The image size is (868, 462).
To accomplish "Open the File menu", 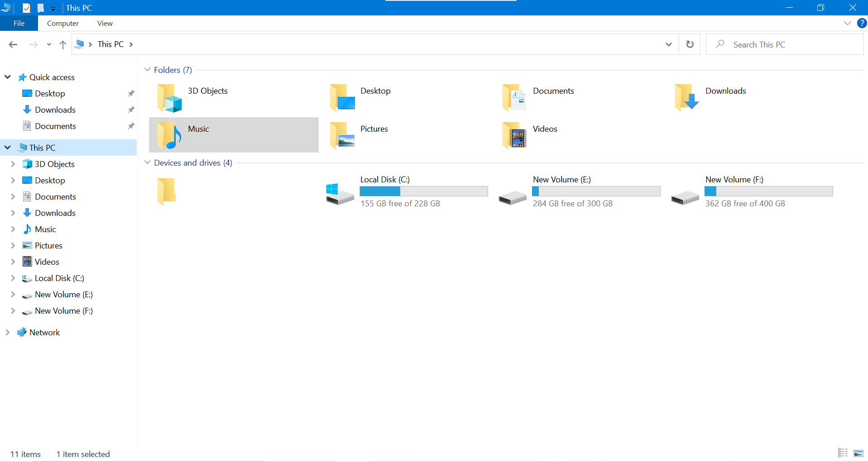I will click(x=19, y=23).
